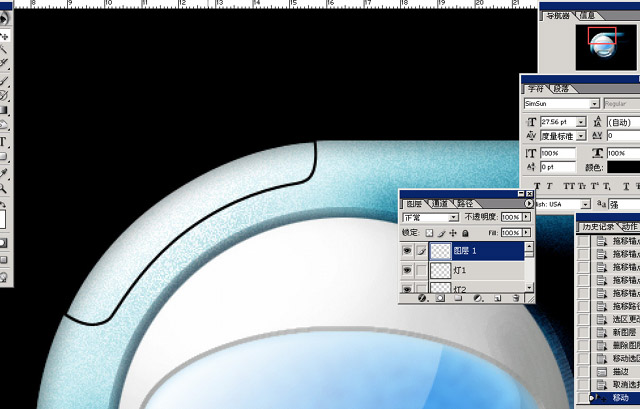The width and height of the screenshot is (640, 409).
Task: Toggle Lock image pixels brush icon
Action: pos(441,233)
